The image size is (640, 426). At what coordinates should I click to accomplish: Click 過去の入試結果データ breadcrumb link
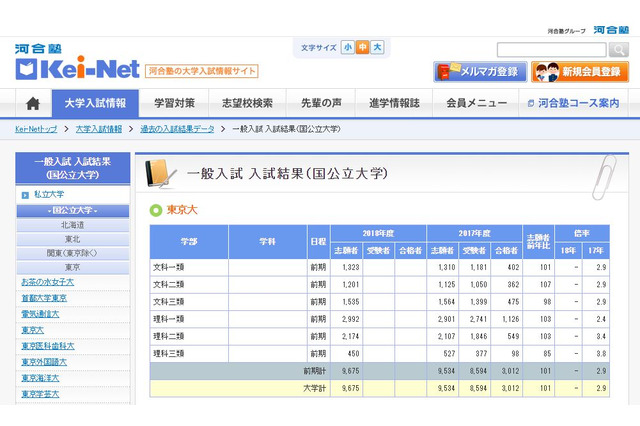pos(177,129)
